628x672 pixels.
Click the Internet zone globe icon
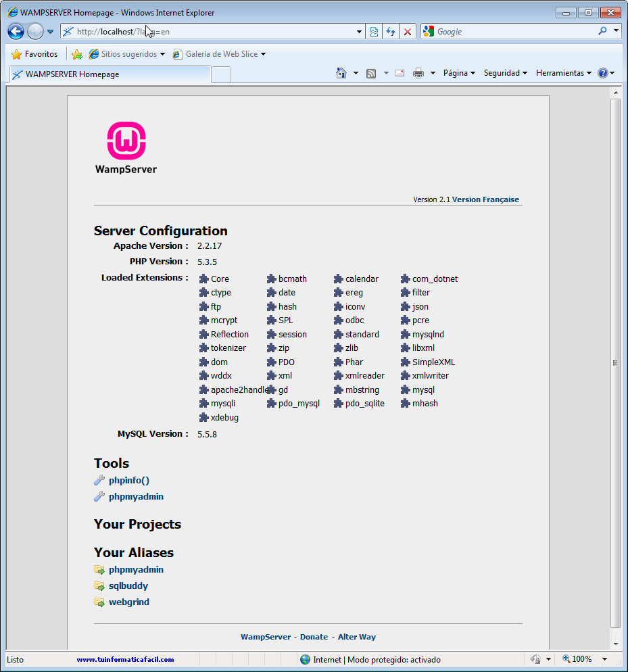[x=306, y=660]
